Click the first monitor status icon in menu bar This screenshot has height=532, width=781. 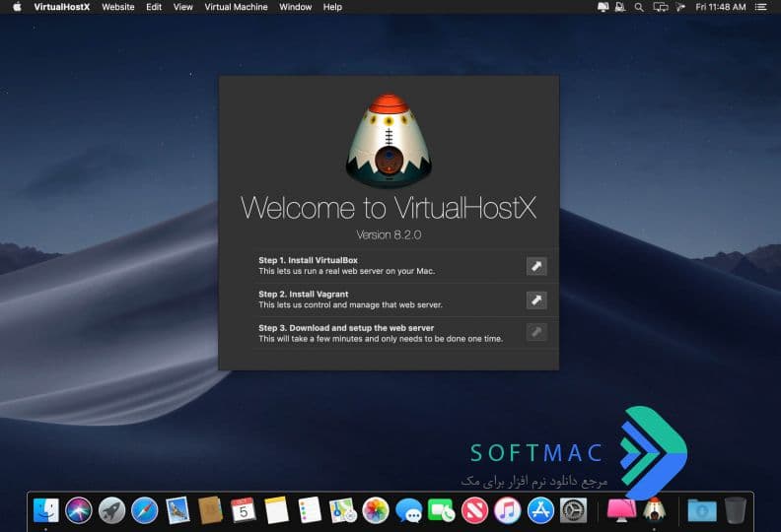[603, 7]
